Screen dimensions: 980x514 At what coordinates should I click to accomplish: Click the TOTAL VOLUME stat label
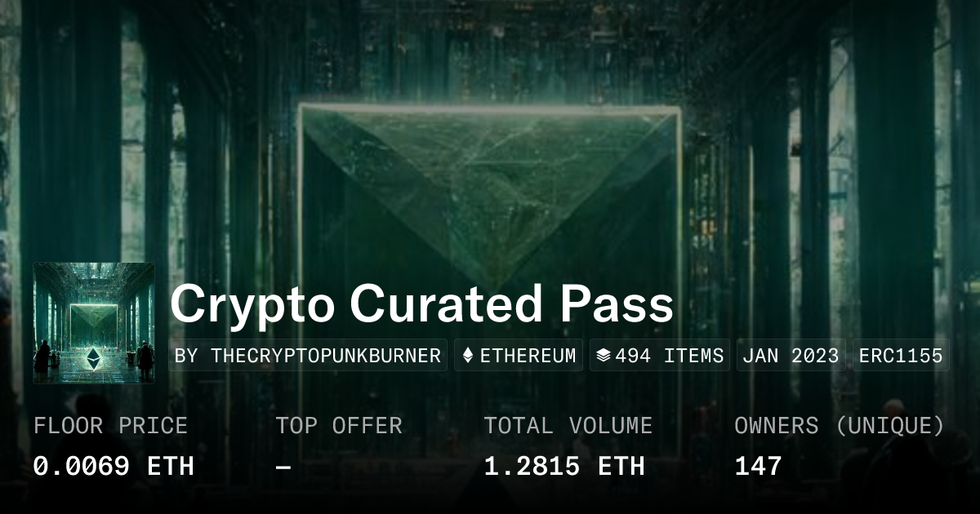tap(568, 425)
